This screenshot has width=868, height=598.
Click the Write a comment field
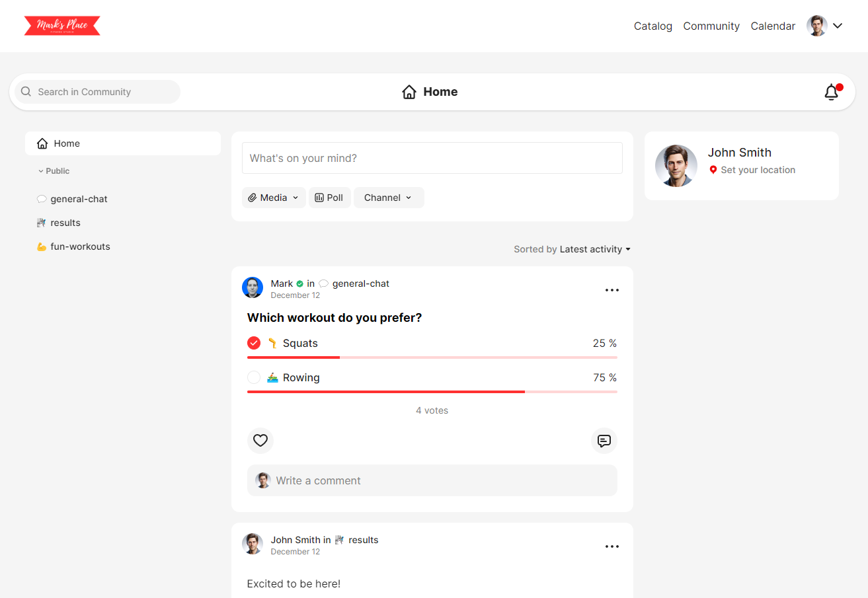[432, 480]
